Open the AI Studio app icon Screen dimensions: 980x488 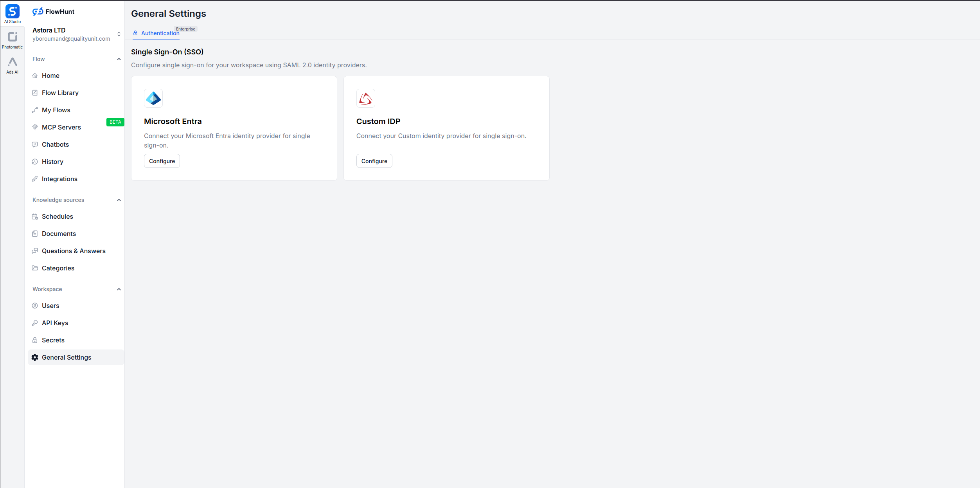(12, 11)
